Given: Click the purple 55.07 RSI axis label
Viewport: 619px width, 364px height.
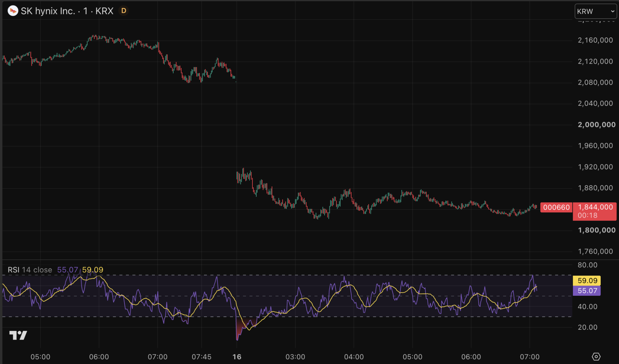Looking at the screenshot, I should coord(587,291).
